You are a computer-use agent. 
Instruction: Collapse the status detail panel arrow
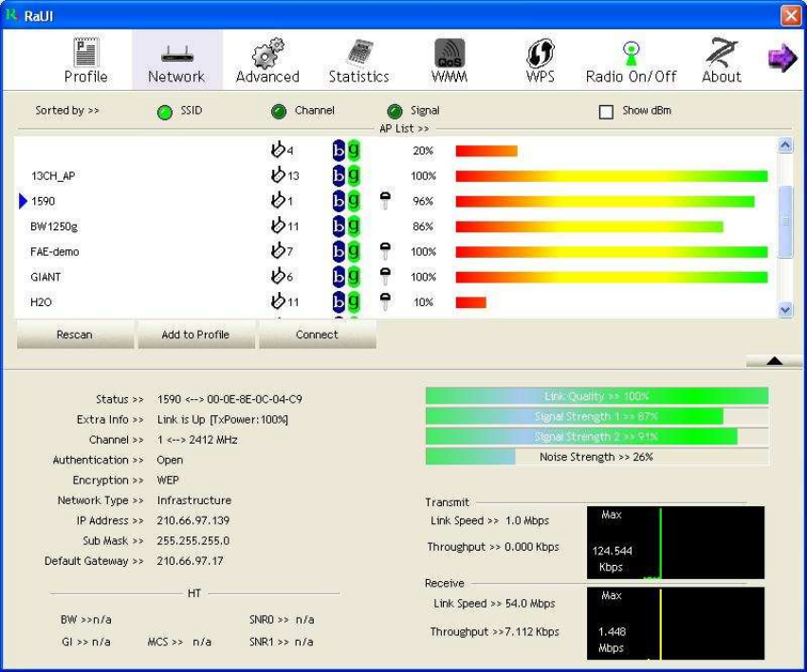point(774,361)
